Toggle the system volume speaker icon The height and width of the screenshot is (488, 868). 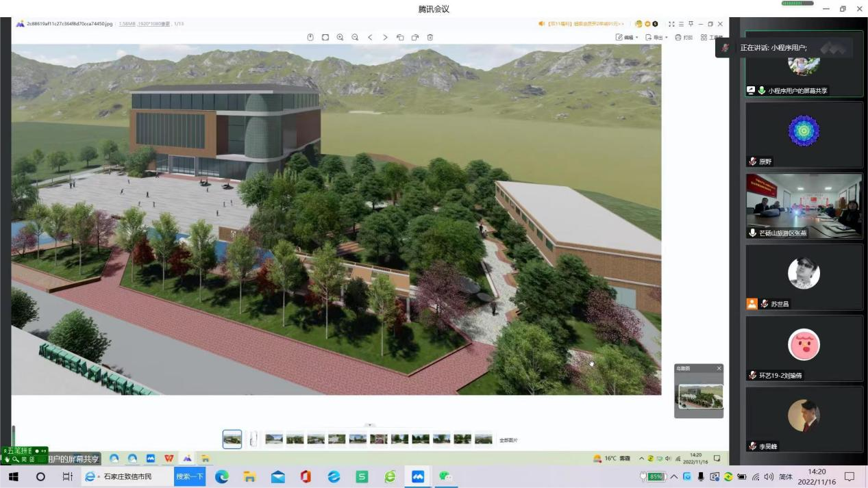(769, 477)
